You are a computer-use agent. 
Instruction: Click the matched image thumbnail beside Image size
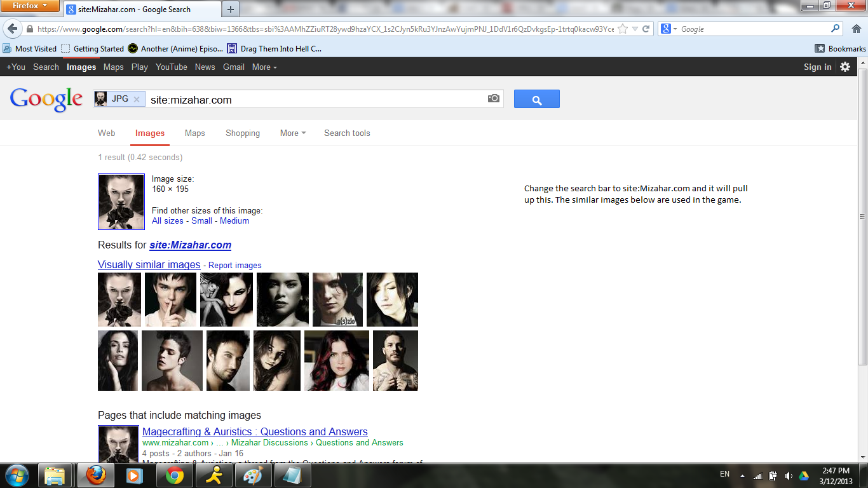point(121,201)
